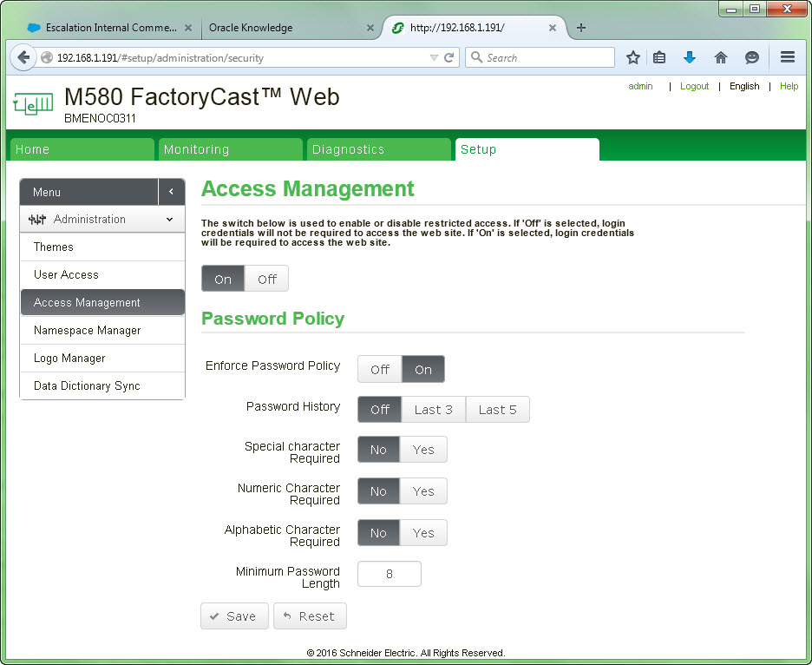
Task: Close the 192.168.1.191 tab
Action: [x=553, y=28]
